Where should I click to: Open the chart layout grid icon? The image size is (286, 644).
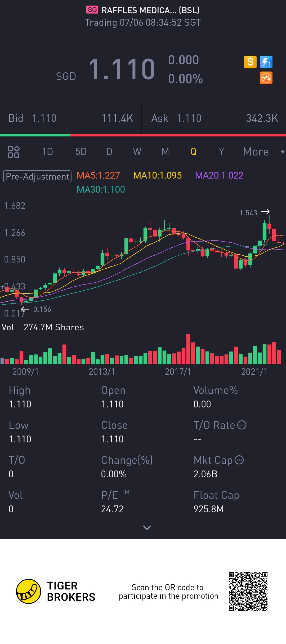click(x=14, y=152)
